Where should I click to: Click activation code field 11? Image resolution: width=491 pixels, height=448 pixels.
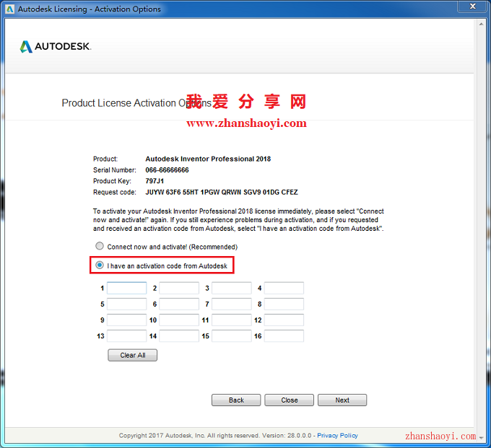pyautogui.click(x=231, y=320)
